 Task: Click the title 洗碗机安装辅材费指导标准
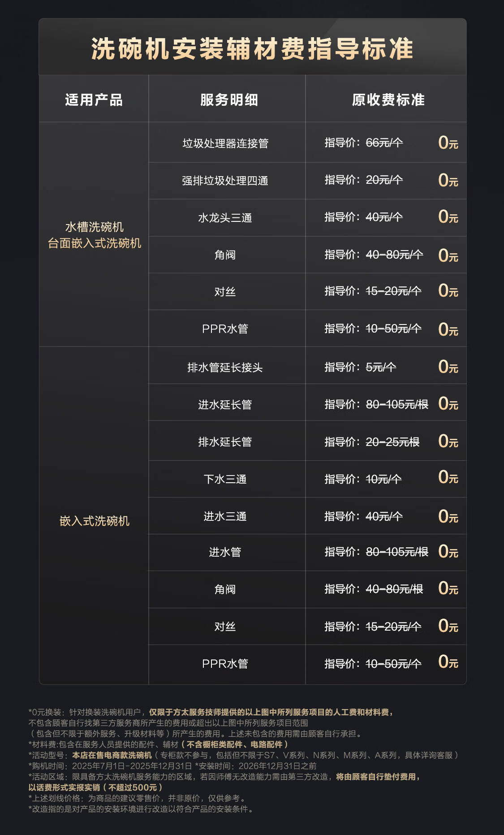point(252,48)
